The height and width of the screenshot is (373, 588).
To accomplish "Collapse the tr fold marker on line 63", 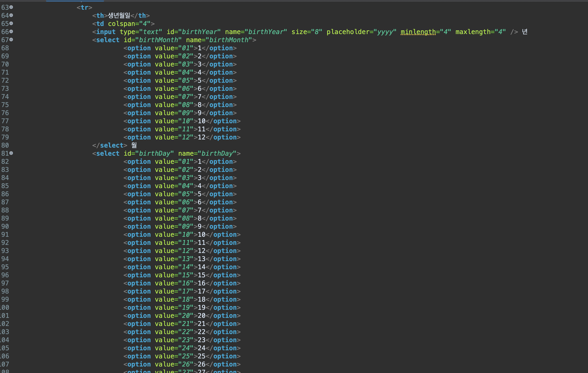I will point(11,7).
